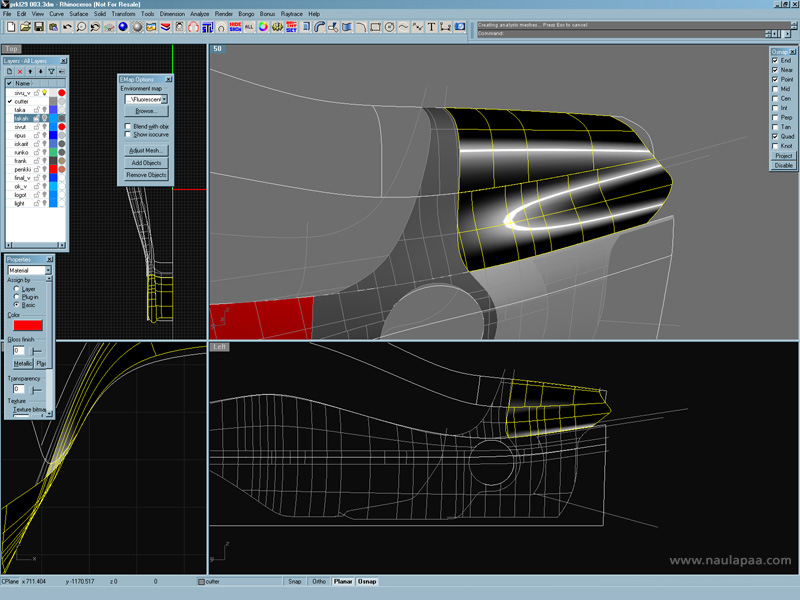Click the Adjust Mesh button

coord(145,150)
